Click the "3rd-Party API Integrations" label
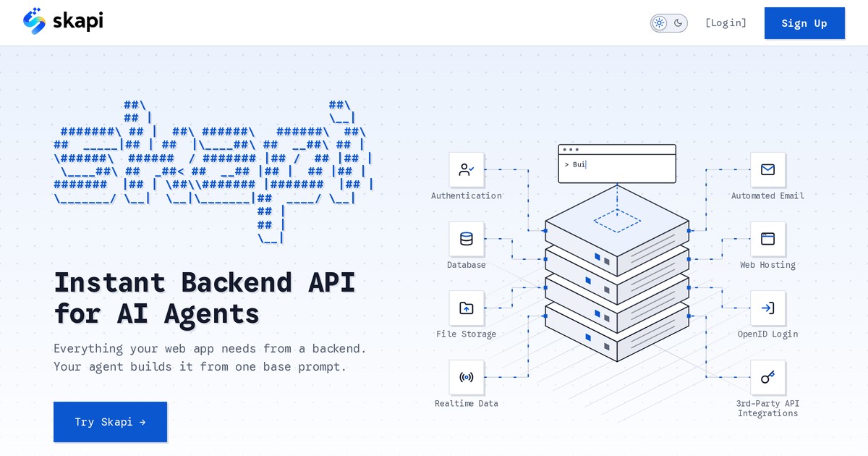Image resolution: width=868 pixels, height=456 pixels. [767, 408]
